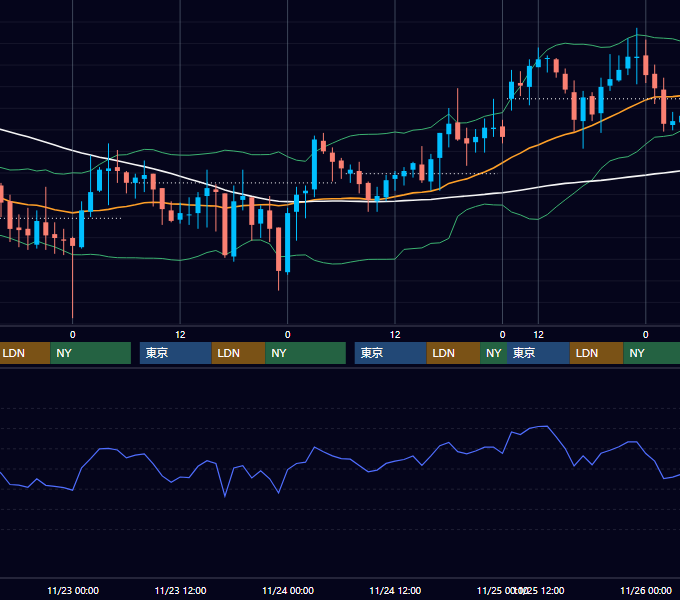Click the LDN session block on 11/23
The height and width of the screenshot is (600, 680).
(239, 353)
